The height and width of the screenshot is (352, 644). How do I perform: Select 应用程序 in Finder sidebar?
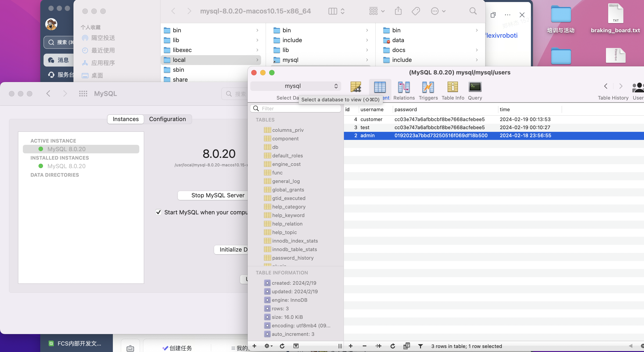pyautogui.click(x=98, y=63)
